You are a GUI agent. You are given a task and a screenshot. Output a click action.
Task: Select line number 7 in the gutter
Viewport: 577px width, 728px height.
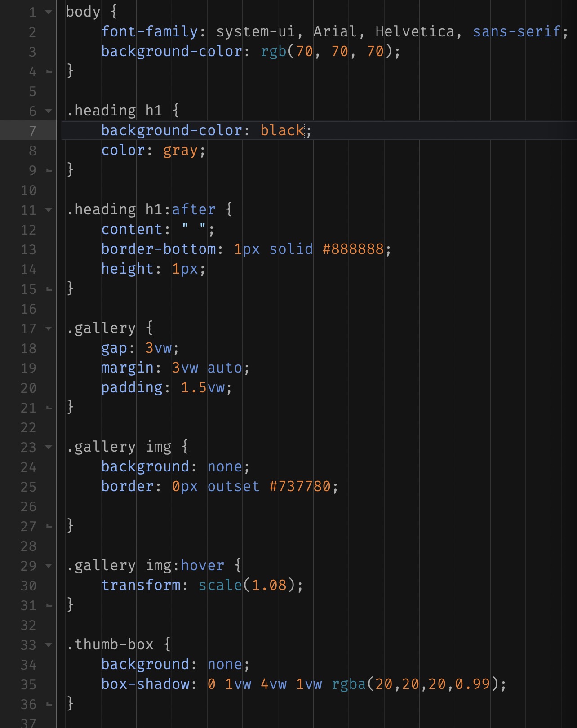pos(32,131)
